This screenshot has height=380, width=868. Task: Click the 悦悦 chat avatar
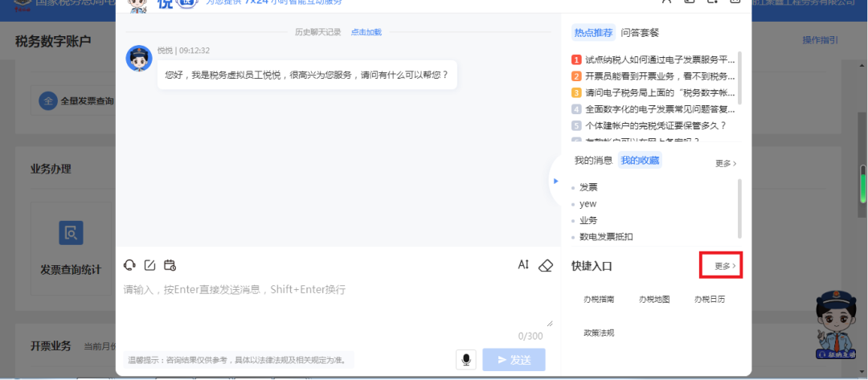point(139,58)
